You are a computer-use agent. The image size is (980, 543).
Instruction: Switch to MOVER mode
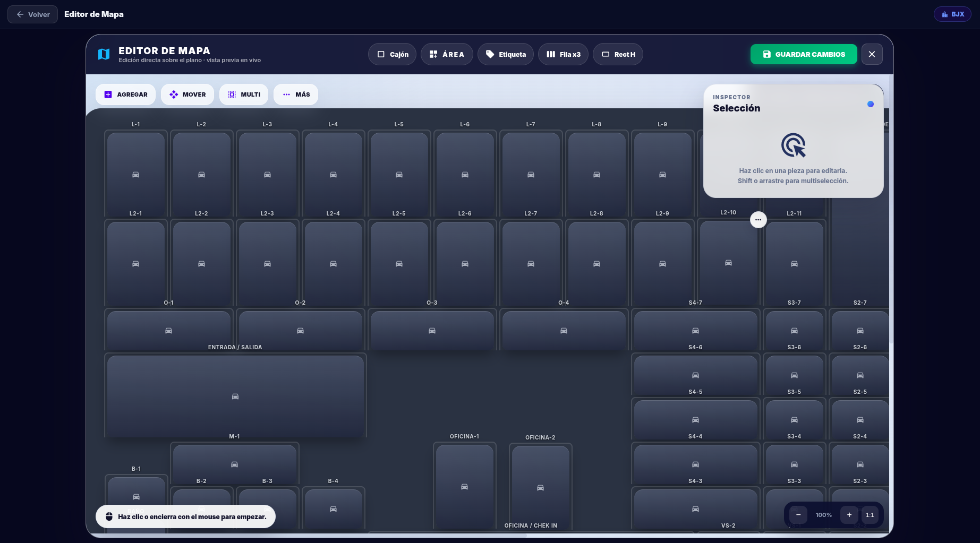pyautogui.click(x=187, y=94)
